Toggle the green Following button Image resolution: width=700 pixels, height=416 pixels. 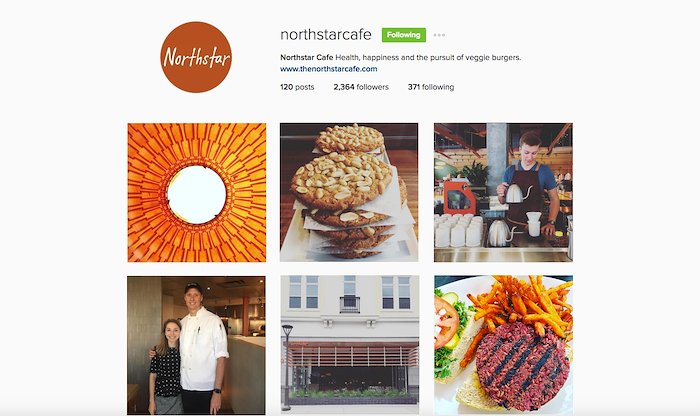pos(404,35)
